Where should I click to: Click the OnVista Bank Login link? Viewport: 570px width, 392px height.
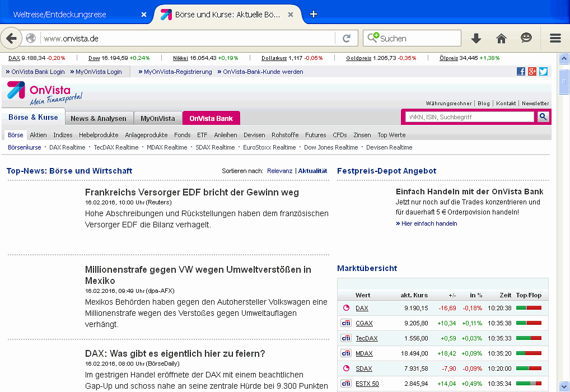click(x=38, y=72)
